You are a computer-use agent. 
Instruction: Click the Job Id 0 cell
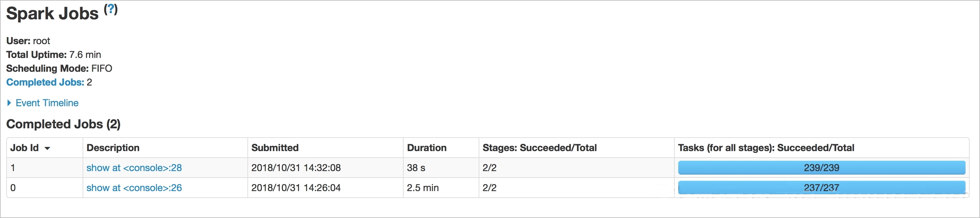tap(13, 188)
